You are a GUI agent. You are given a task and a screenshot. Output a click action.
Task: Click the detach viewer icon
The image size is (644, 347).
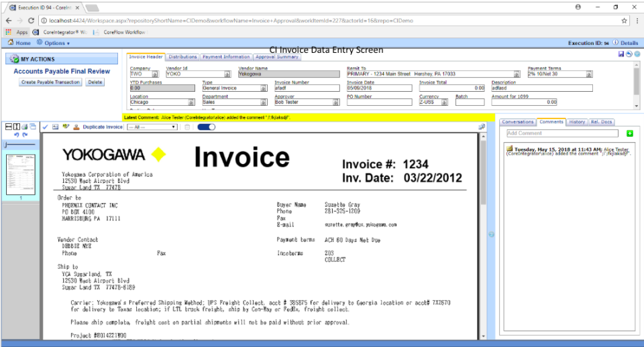tap(482, 127)
